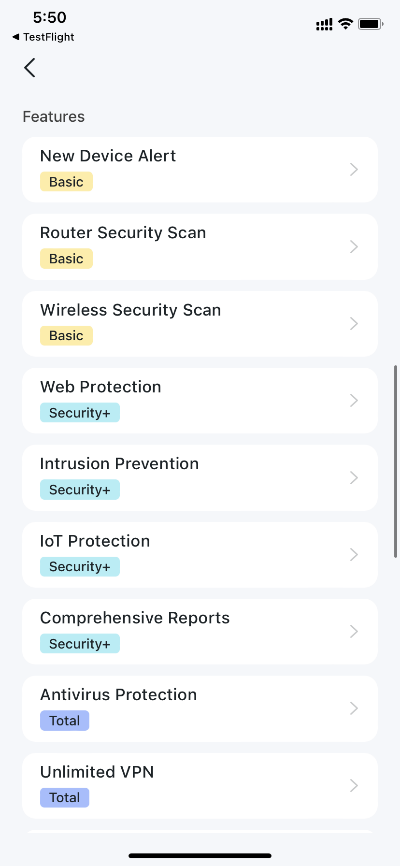This screenshot has height=866, width=400.
Task: Open IoT Protection details
Action: pos(200,555)
